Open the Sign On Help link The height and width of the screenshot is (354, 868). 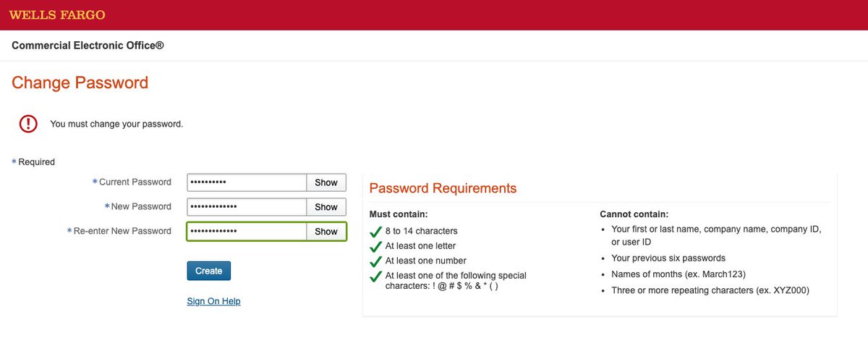pyautogui.click(x=213, y=301)
